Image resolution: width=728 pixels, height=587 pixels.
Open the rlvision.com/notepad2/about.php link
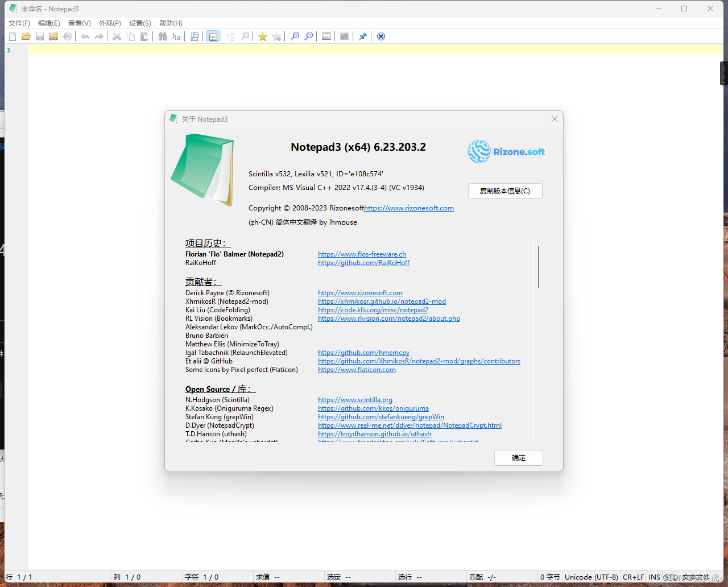point(389,319)
